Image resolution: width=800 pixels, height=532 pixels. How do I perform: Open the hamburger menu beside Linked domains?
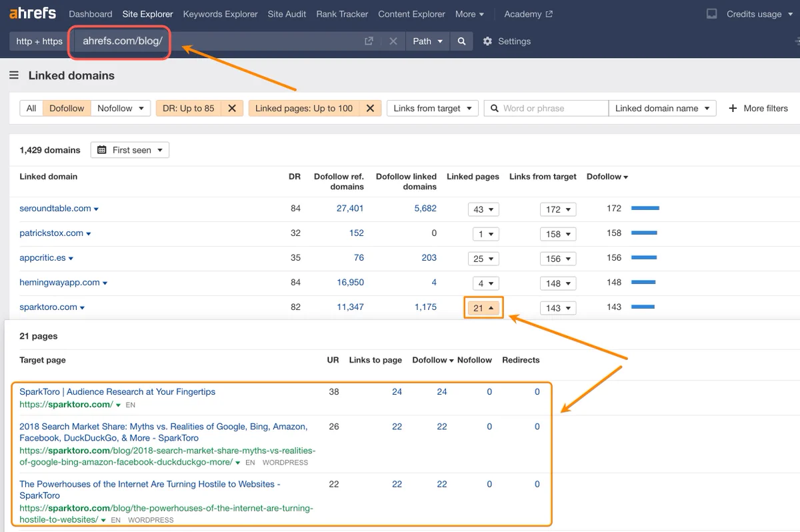pyautogui.click(x=14, y=75)
